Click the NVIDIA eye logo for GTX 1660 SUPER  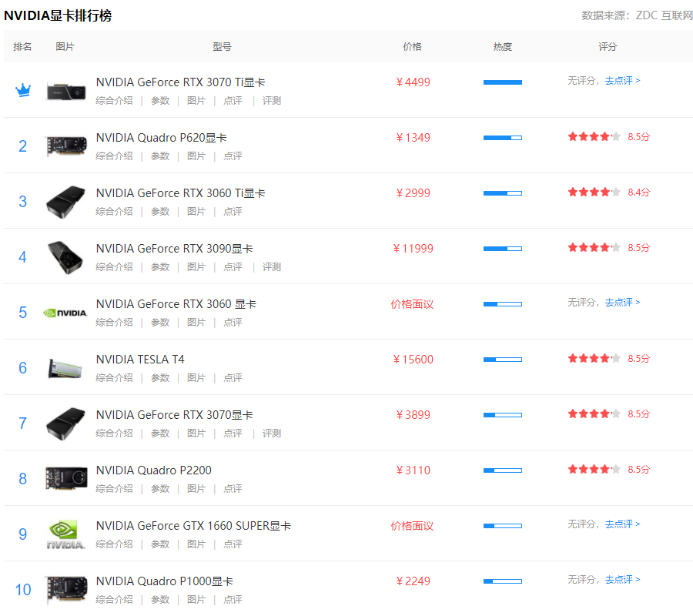click(x=65, y=534)
